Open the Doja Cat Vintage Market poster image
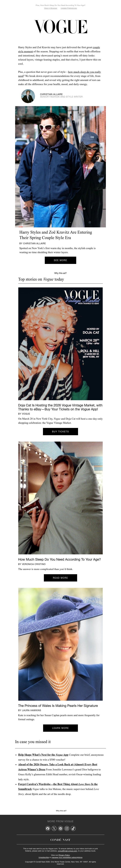 60,344
